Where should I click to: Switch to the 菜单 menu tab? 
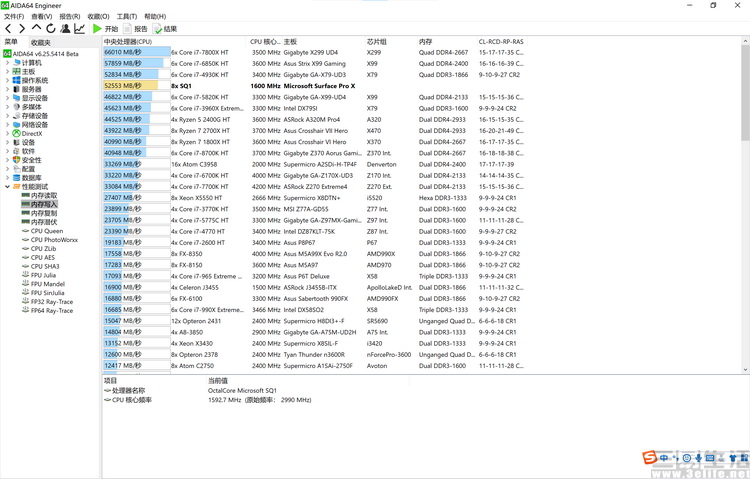click(x=11, y=42)
